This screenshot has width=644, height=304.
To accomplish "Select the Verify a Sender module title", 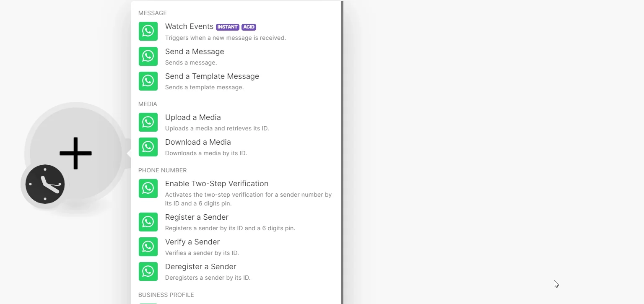I will [x=192, y=242].
